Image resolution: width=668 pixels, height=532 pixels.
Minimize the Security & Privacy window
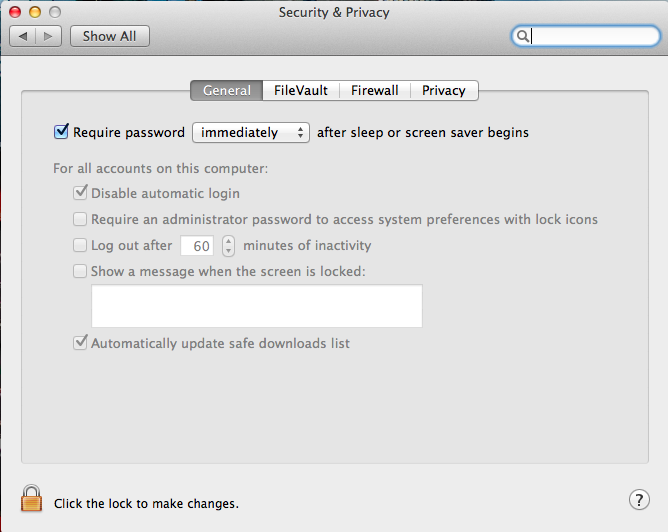point(35,12)
